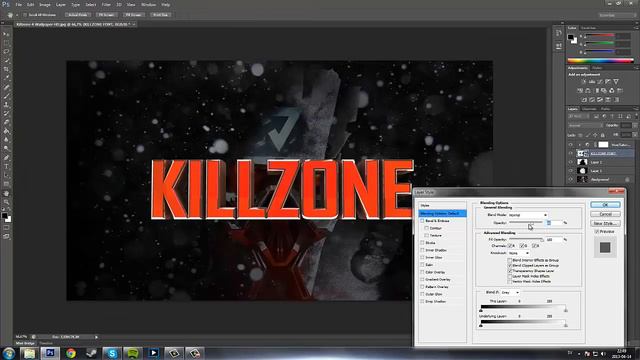Viewport: 640px width, 360px height.
Task: Select the Dodge tool
Action: point(6,149)
